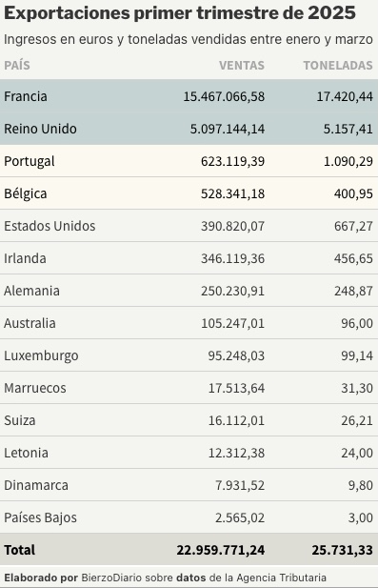This screenshot has height=588, width=378.
Task: Select the VENTAS column header
Action: pos(242,65)
